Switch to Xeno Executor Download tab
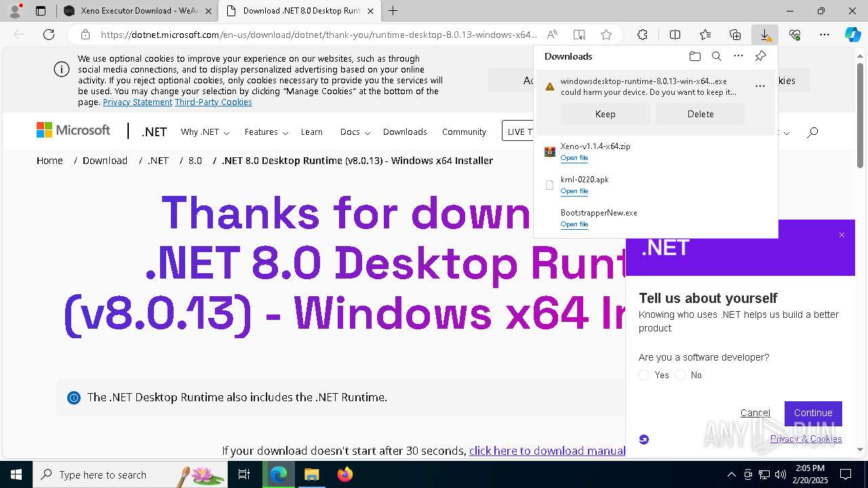The height and width of the screenshot is (488, 868). tap(138, 11)
